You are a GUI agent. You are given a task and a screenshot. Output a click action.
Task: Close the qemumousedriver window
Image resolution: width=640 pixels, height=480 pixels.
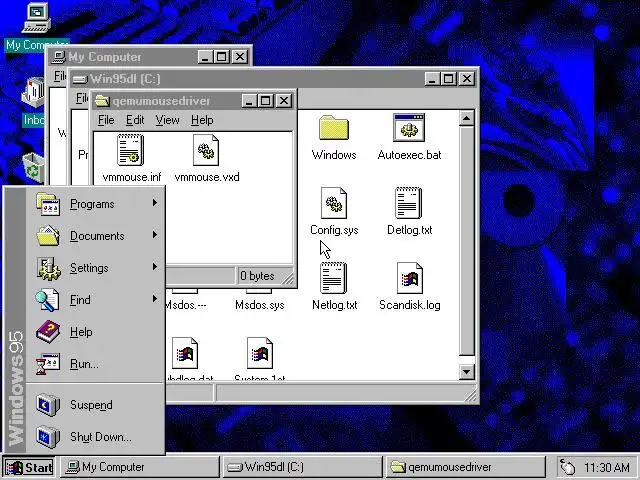tap(284, 100)
